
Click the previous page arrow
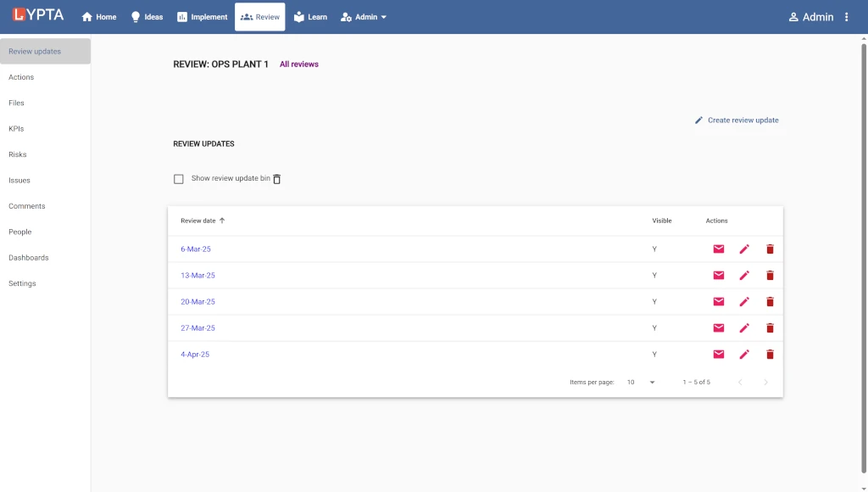click(740, 383)
